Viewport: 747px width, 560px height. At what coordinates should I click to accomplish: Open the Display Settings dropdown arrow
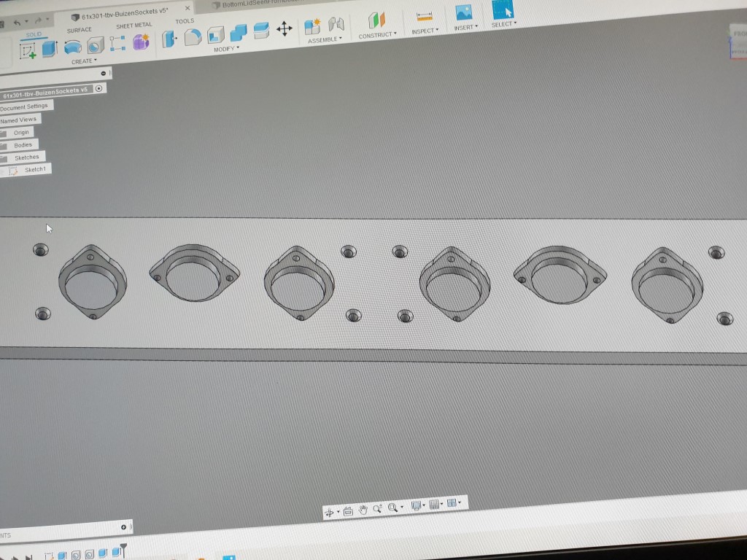coord(424,505)
